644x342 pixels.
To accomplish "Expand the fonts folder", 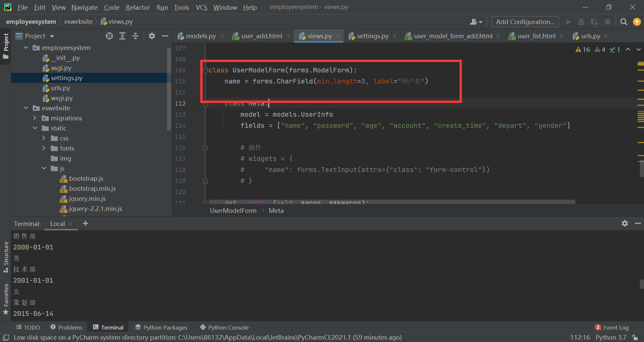I will 44,148.
